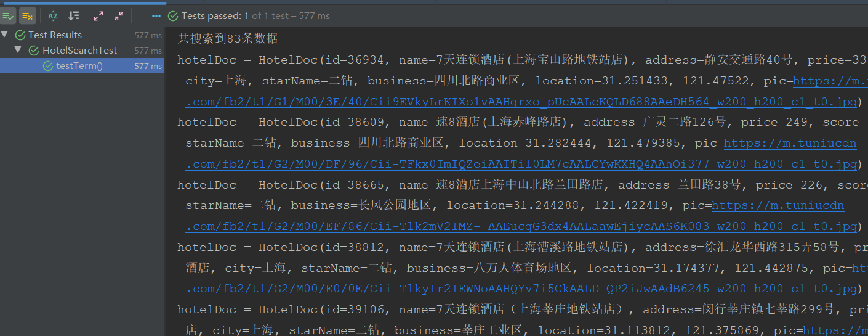Click the text 'id=36934' in the output
Viewport: 868px width, 336px height.
coord(355,60)
